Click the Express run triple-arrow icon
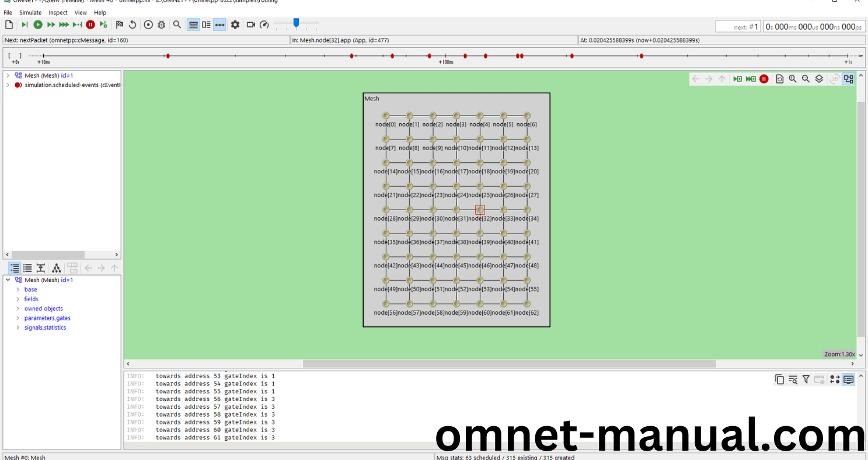The height and width of the screenshot is (460, 868). pyautogui.click(x=64, y=25)
